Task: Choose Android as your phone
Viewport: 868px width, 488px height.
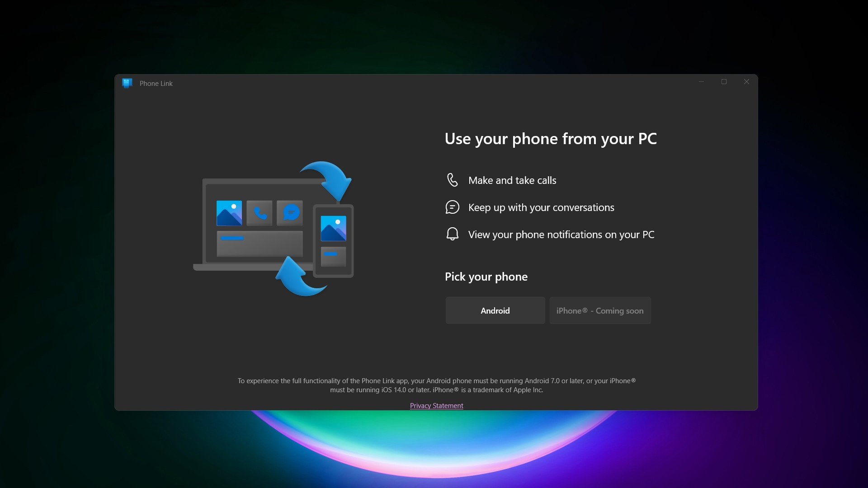Action: (x=495, y=310)
